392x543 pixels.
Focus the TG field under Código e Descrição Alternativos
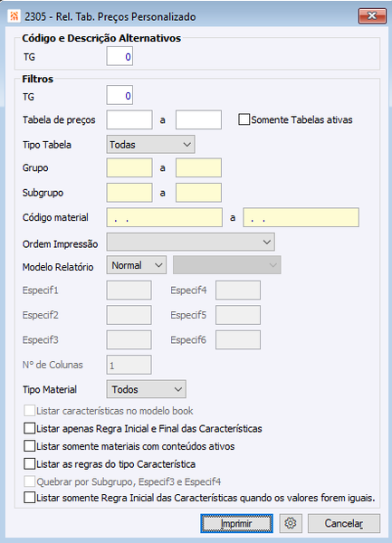point(120,56)
